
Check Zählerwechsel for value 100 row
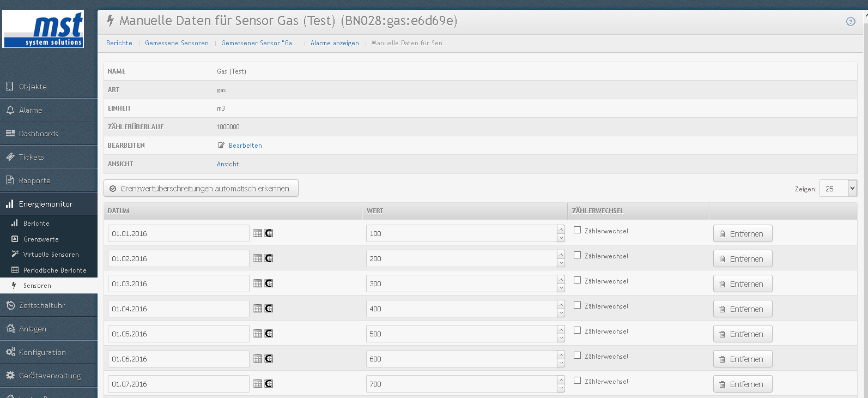(x=577, y=230)
